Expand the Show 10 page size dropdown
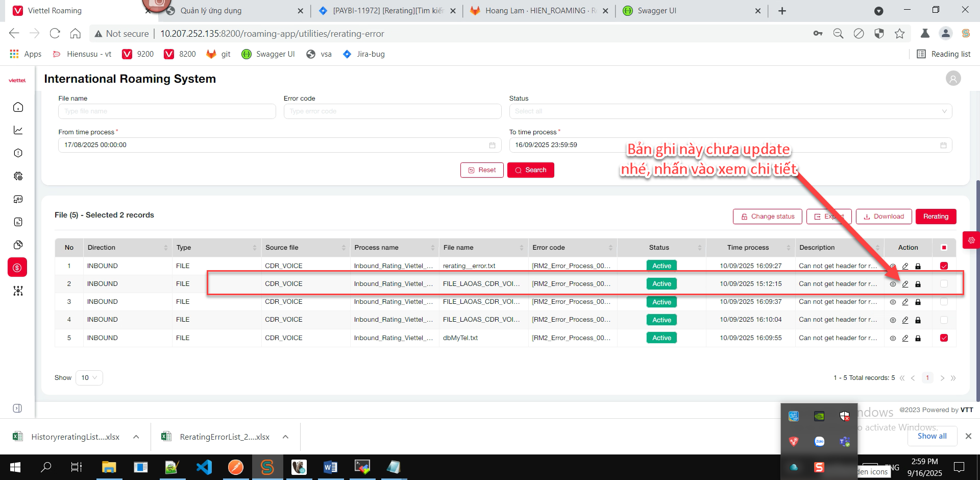The image size is (980, 480). point(89,378)
